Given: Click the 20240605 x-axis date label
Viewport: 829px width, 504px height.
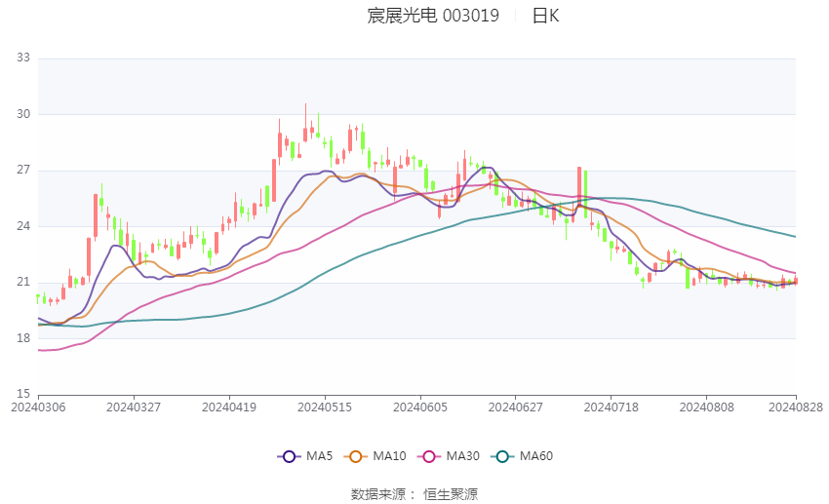Looking at the screenshot, I should (x=420, y=407).
